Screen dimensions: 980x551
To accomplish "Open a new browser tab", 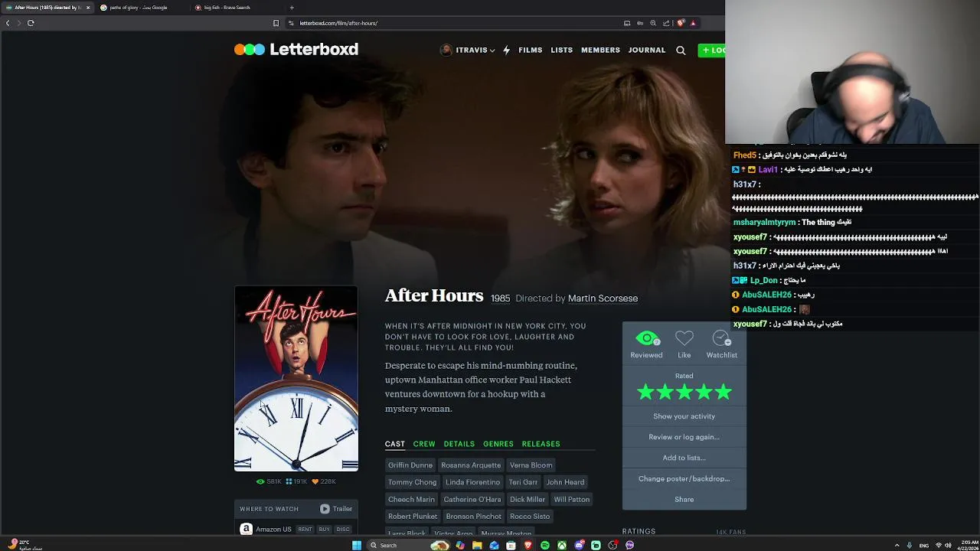I will (x=292, y=8).
